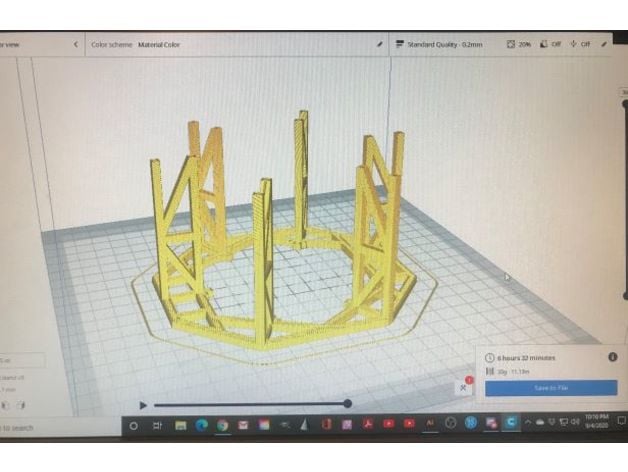
Task: Click the filament spool material usage icon
Action: 489,371
